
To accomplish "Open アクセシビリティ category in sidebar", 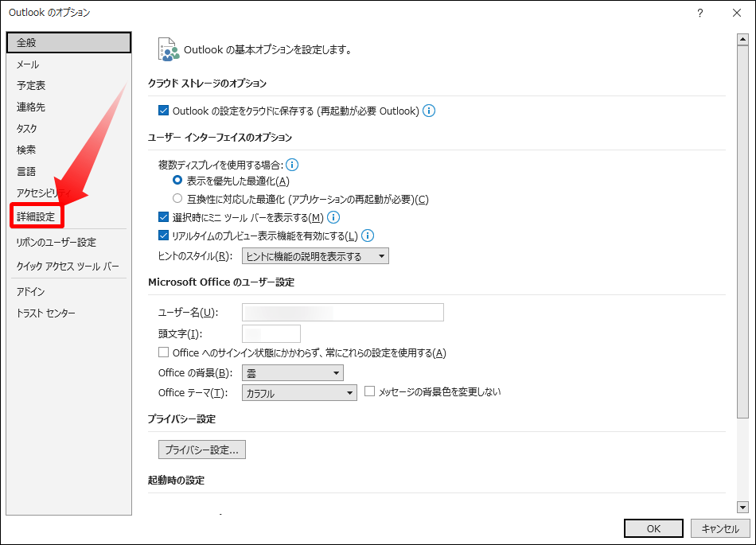I will pos(69,193).
